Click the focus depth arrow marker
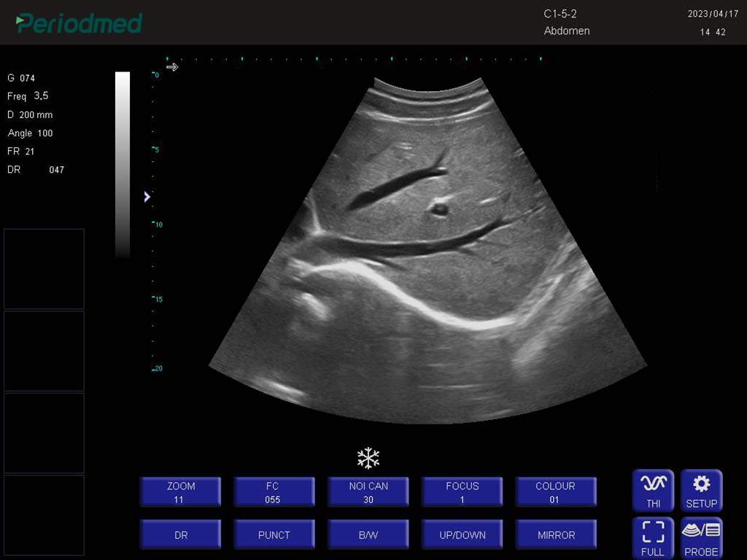The width and height of the screenshot is (747, 560). coord(147,197)
